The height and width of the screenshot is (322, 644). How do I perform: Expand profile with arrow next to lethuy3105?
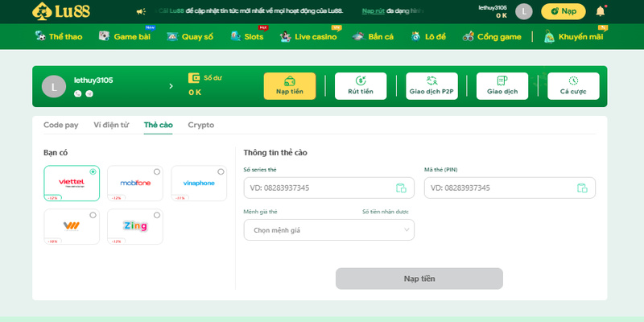171,86
